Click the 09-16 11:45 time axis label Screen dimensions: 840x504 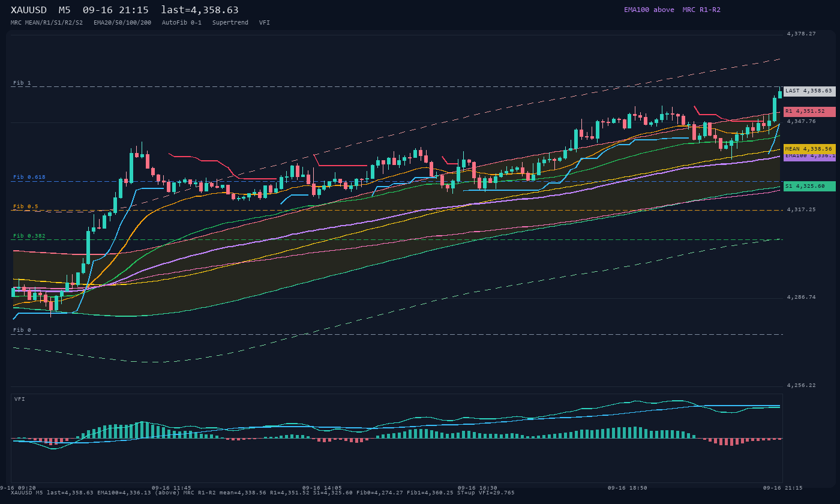click(172, 488)
